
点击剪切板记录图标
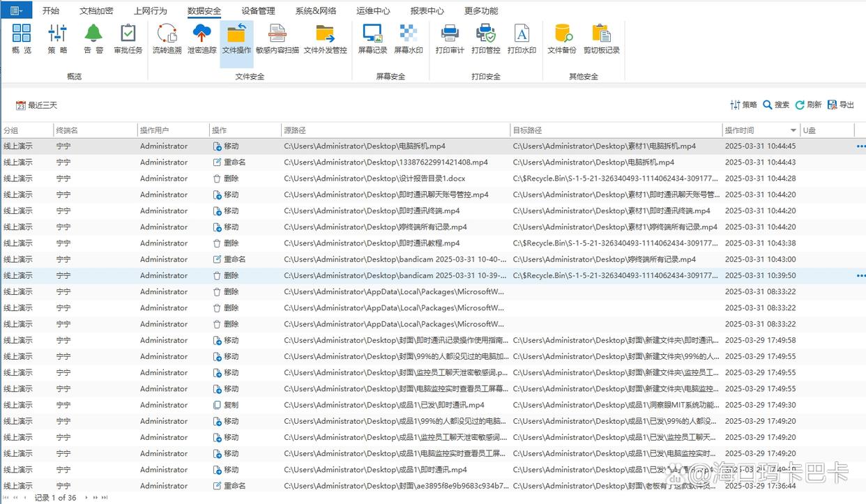(x=601, y=38)
